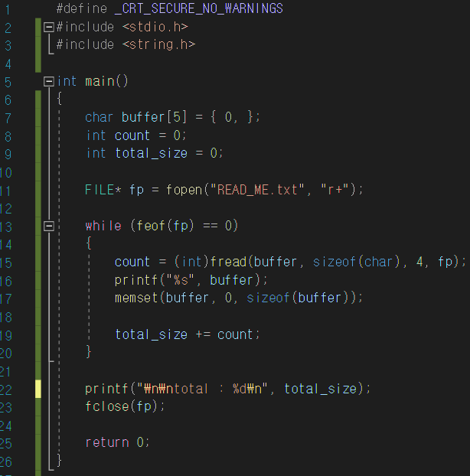Image resolution: width=470 pixels, height=476 pixels.
Task: Click the "%s" format string on line 16
Action: tap(181, 280)
